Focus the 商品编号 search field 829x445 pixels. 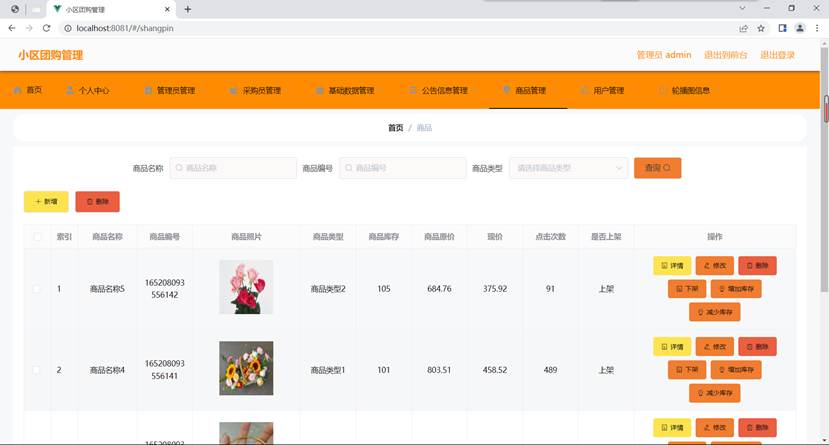point(403,168)
